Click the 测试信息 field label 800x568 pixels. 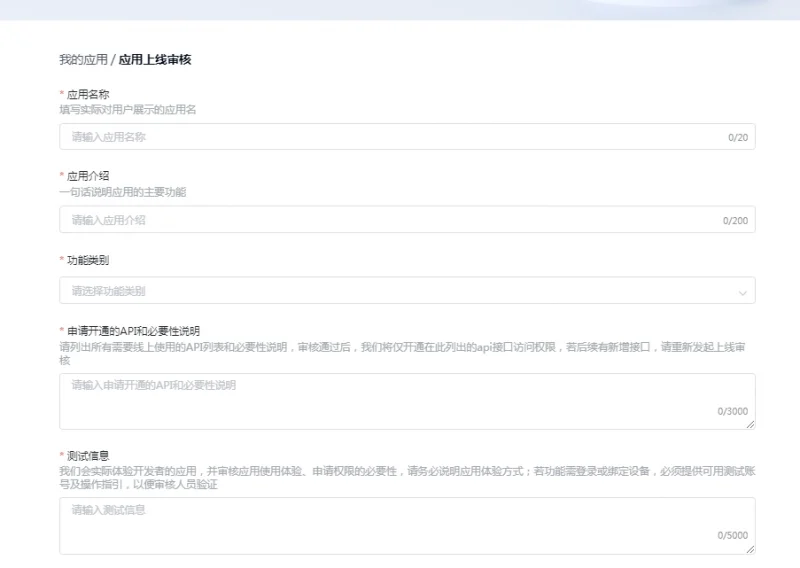88,456
